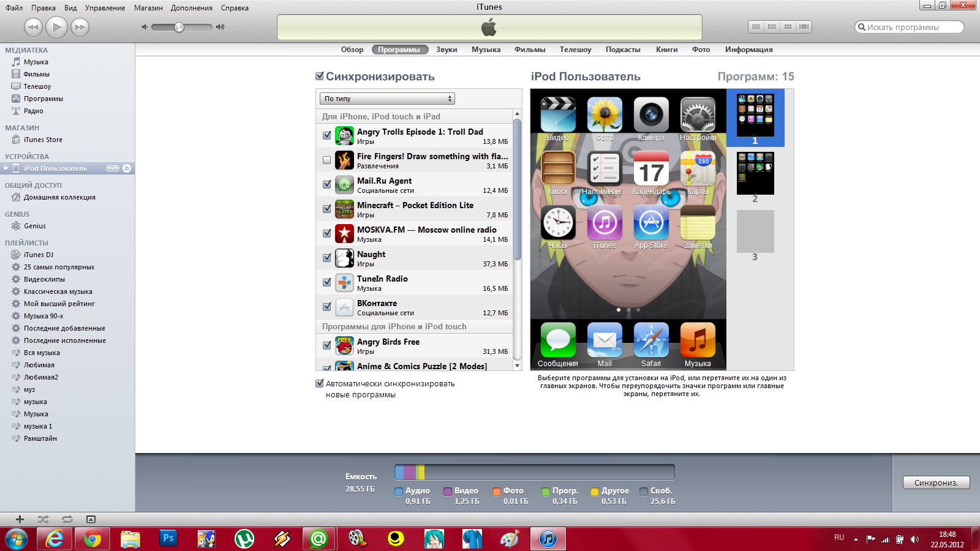Click the Next track button

[80, 27]
